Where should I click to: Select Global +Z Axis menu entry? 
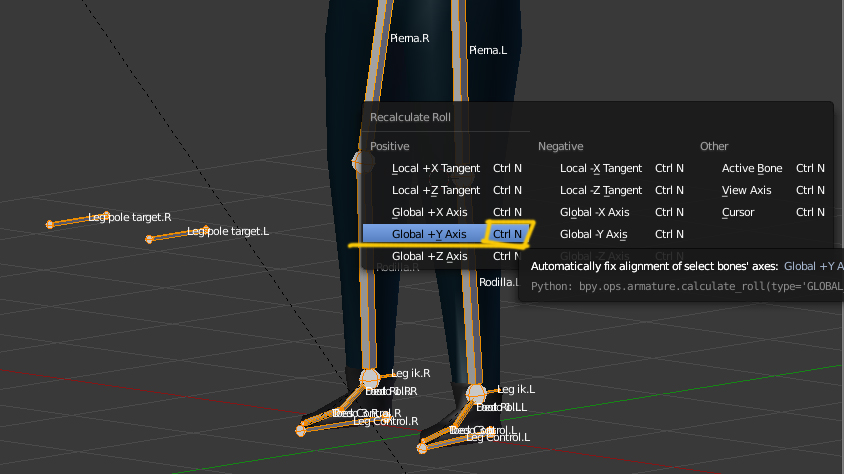[446, 256]
